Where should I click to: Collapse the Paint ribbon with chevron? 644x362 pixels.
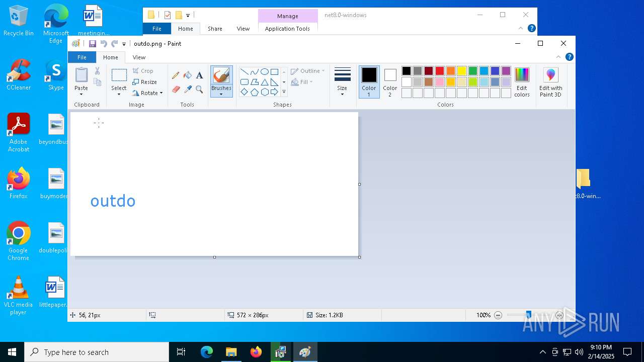click(558, 57)
